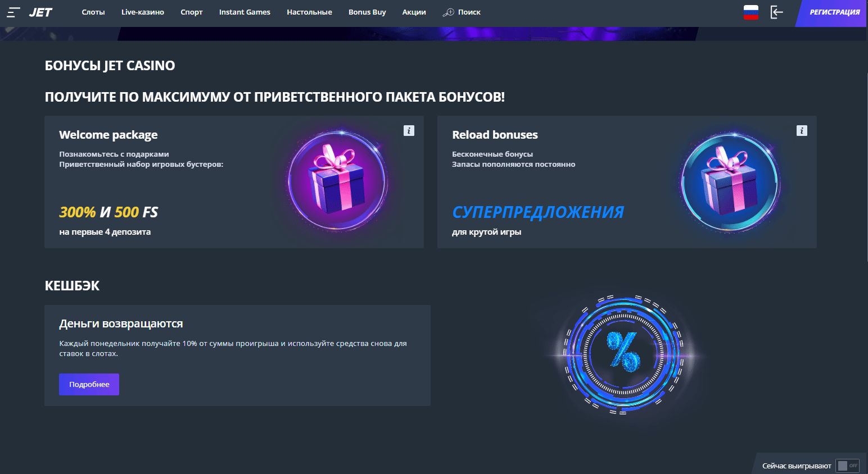Open the Спорт section

[x=192, y=12]
